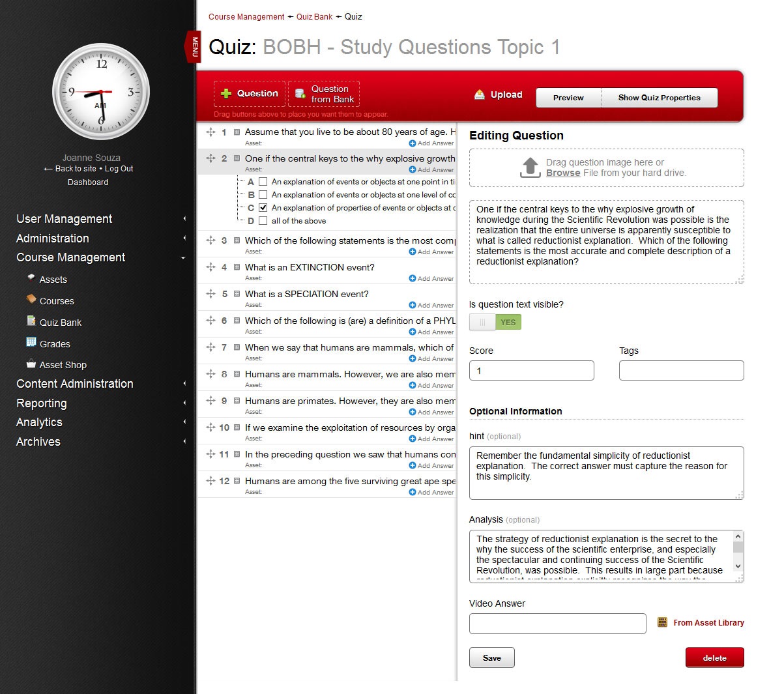Click the drag handle for question 1
The height and width of the screenshot is (694, 784).
tap(211, 132)
